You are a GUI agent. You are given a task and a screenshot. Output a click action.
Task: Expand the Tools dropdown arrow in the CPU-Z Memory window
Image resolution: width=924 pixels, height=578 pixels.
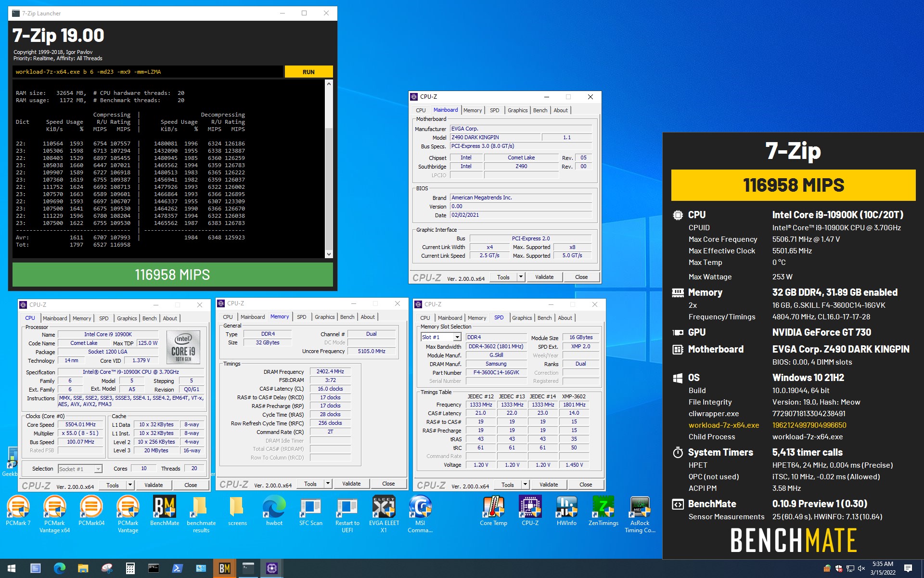[x=328, y=484]
